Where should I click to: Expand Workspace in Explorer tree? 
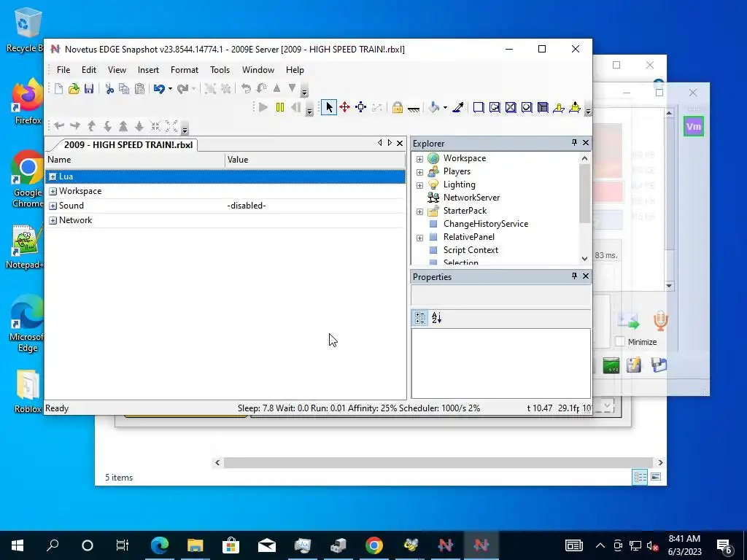pos(419,159)
